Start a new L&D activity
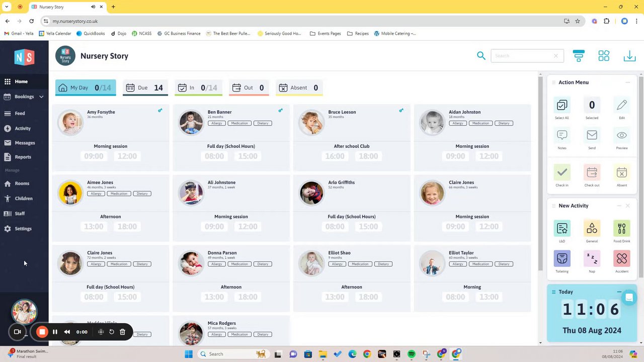 click(x=562, y=228)
